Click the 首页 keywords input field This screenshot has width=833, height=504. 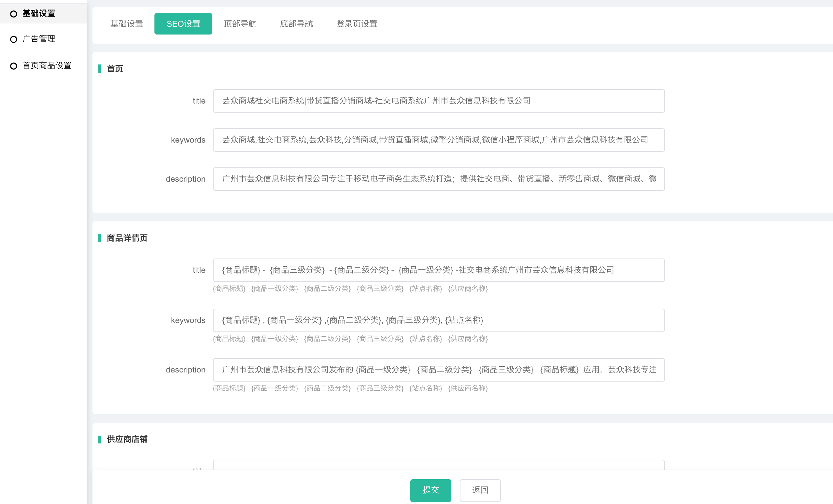(438, 140)
